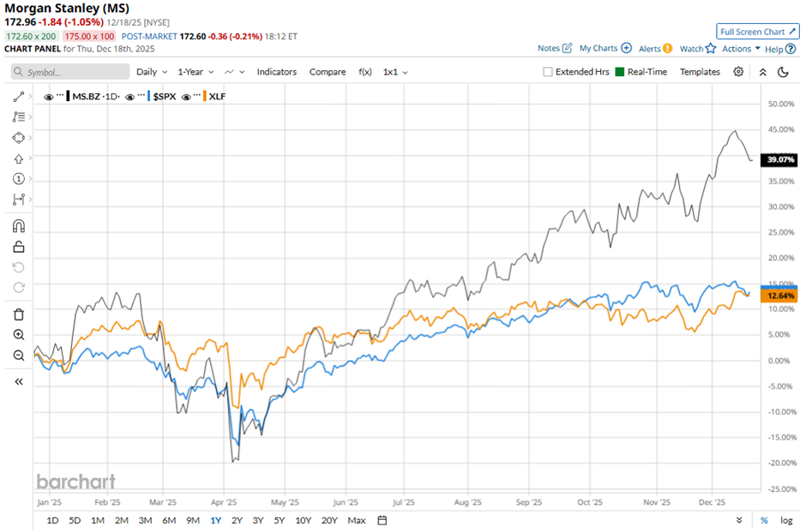Enable the Extended Hrs checkbox
This screenshot has height=532, width=806.
click(x=548, y=72)
